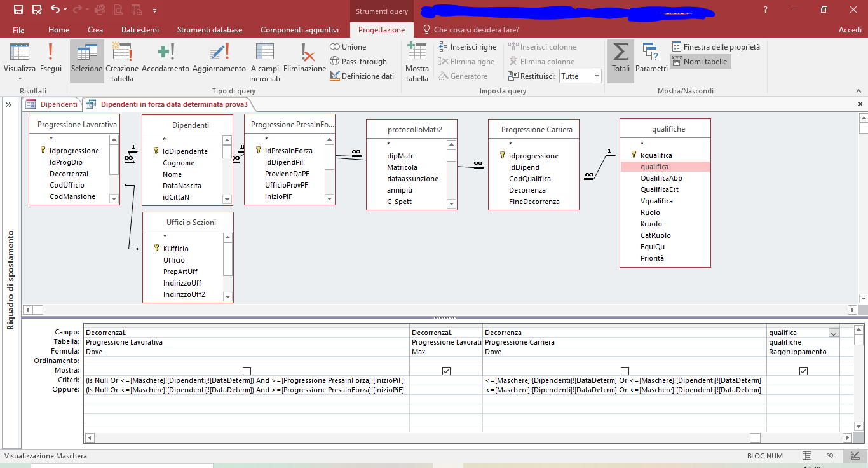Open the Visualizza dropdown arrow
The width and height of the screenshot is (868, 468).
click(x=20, y=80)
